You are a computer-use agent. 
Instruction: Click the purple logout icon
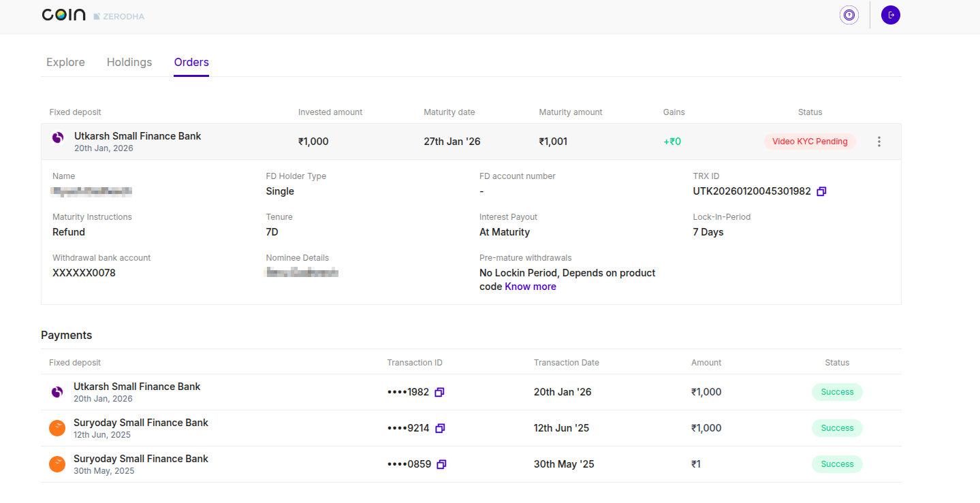coord(890,15)
